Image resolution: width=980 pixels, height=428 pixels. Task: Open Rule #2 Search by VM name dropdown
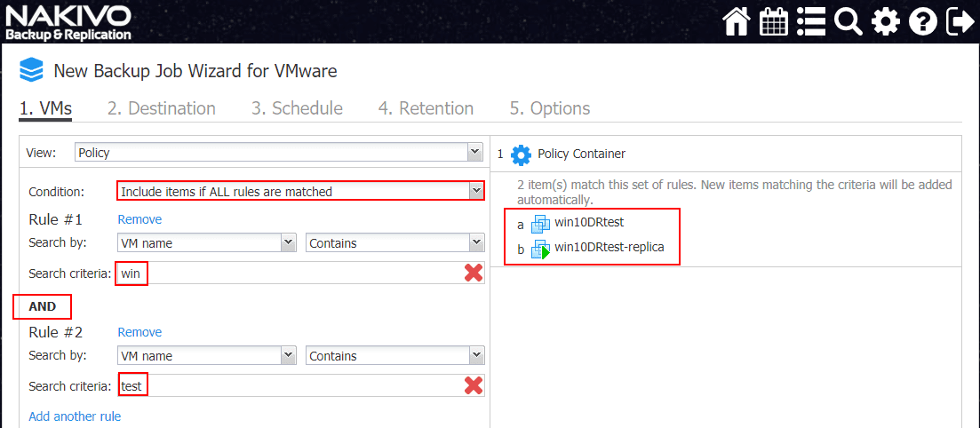(206, 356)
